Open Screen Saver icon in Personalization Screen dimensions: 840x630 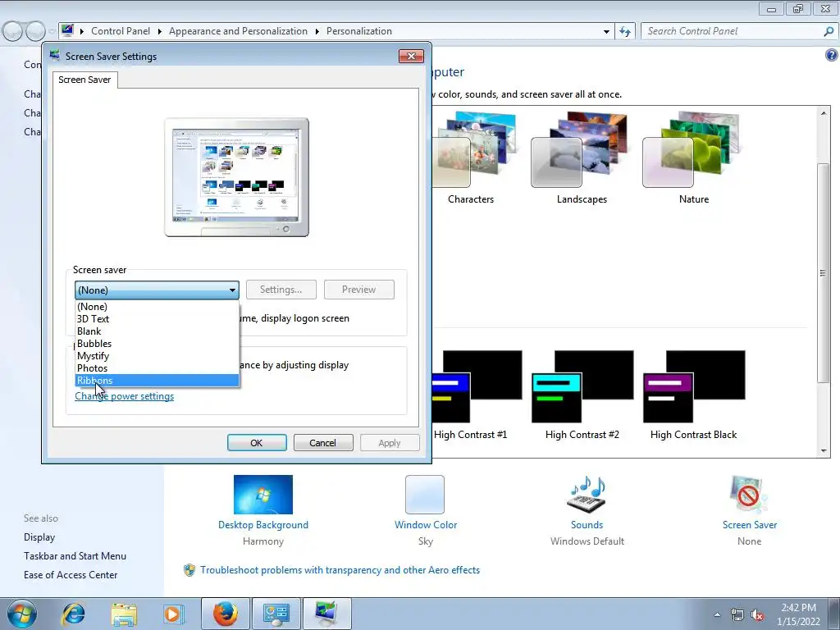tap(749, 495)
